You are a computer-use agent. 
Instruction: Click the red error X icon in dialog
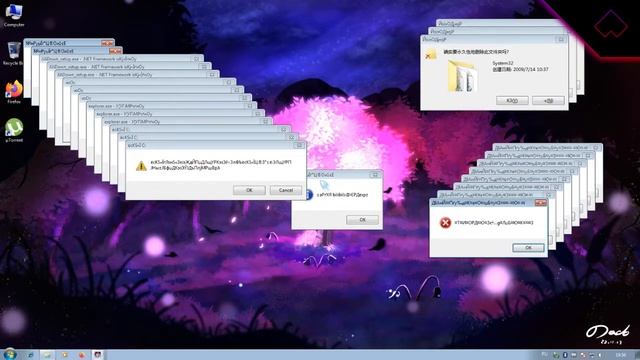(445, 222)
